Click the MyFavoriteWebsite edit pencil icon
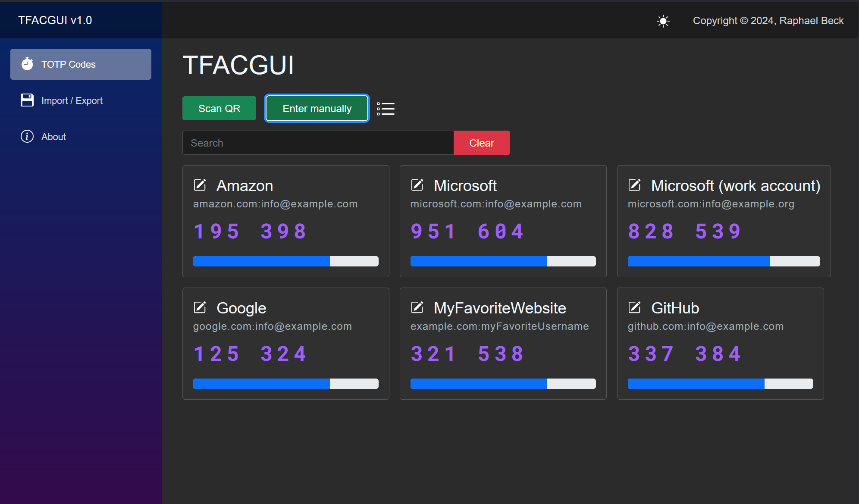Viewport: 859px width, 504px height. [417, 307]
